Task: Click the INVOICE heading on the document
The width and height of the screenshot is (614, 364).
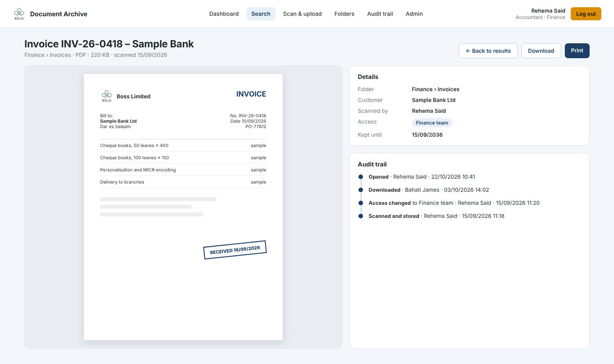Action: click(x=251, y=94)
